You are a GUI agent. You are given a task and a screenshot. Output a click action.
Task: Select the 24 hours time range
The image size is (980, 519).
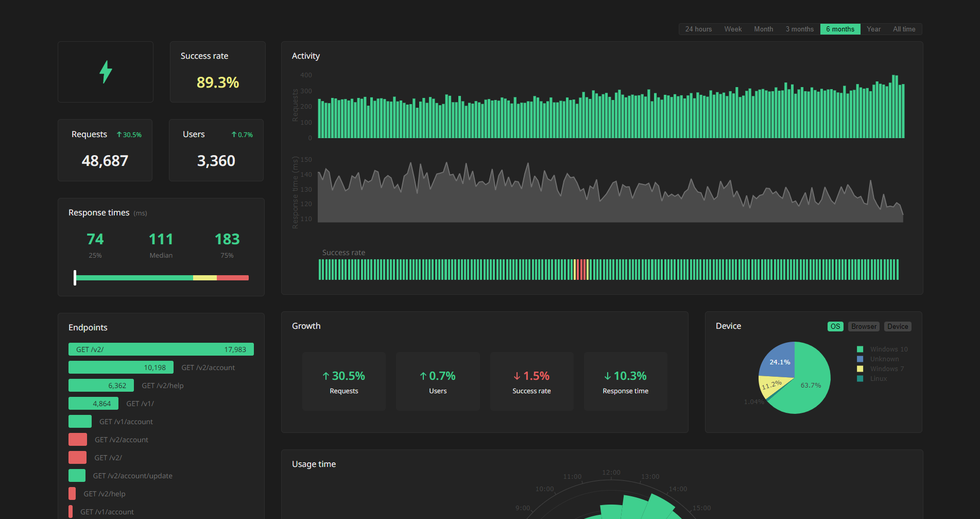point(698,29)
